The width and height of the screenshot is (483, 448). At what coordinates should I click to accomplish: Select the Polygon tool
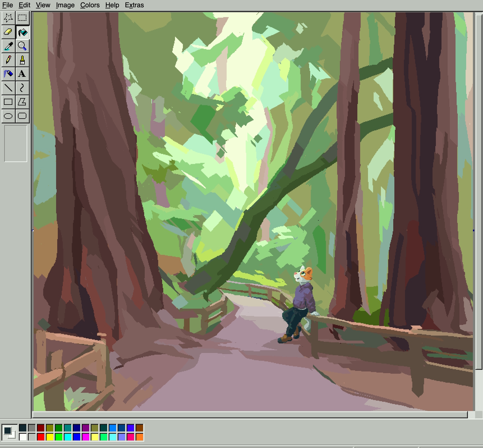click(x=22, y=102)
